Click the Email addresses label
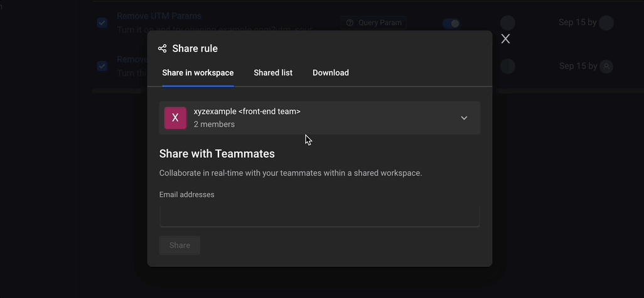 [x=187, y=195]
